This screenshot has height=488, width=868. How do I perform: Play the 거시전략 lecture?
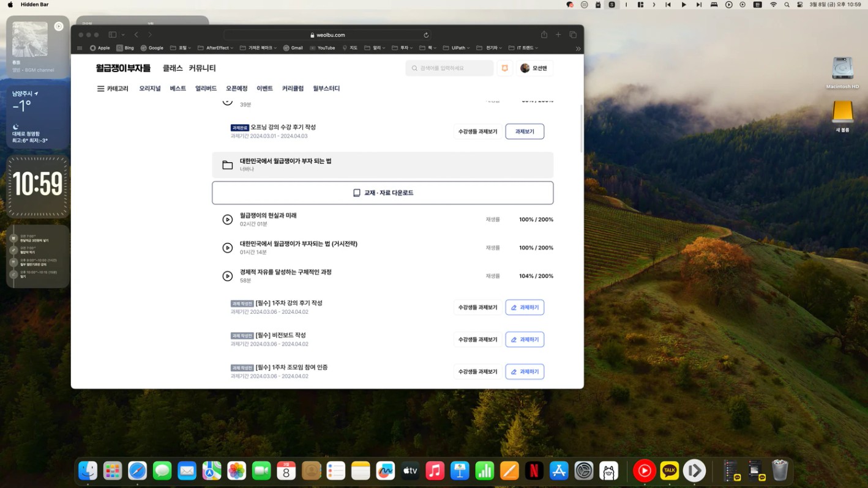(228, 248)
